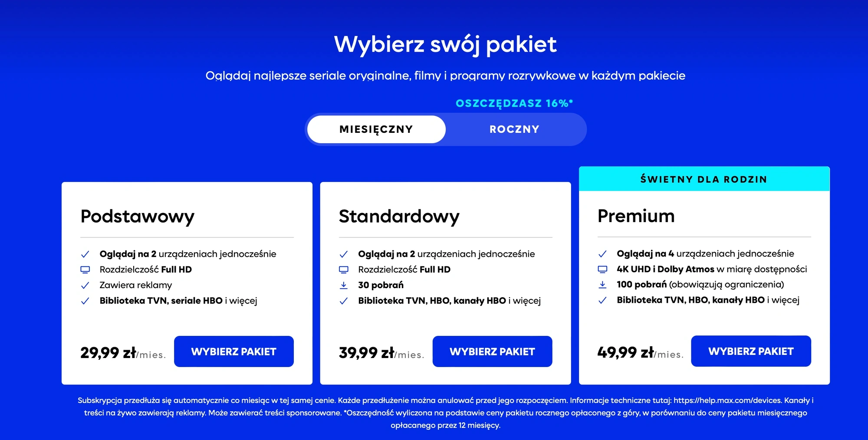Screen dimensions: 868x440
Task: Click the Podstawowy plan title
Action: [138, 216]
